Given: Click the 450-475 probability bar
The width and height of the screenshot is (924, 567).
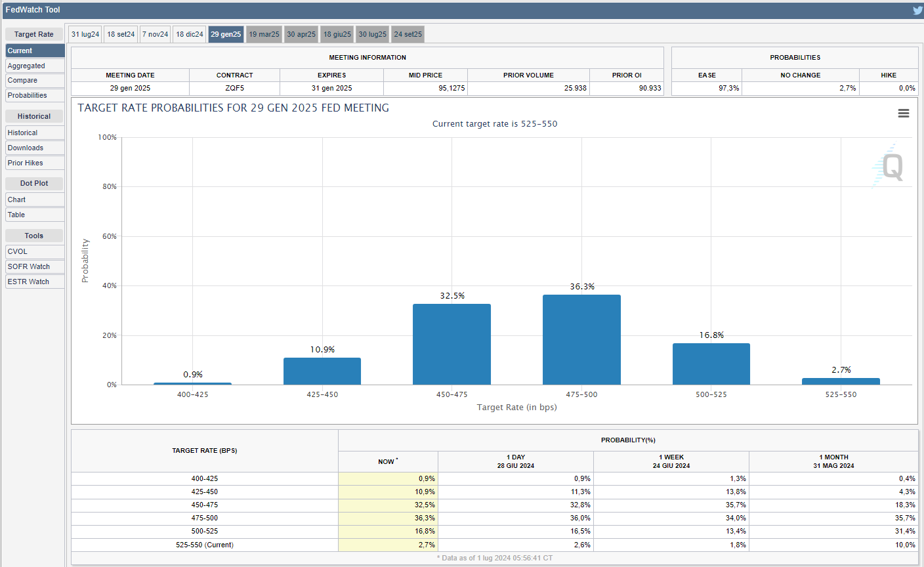Looking at the screenshot, I should (x=451, y=345).
